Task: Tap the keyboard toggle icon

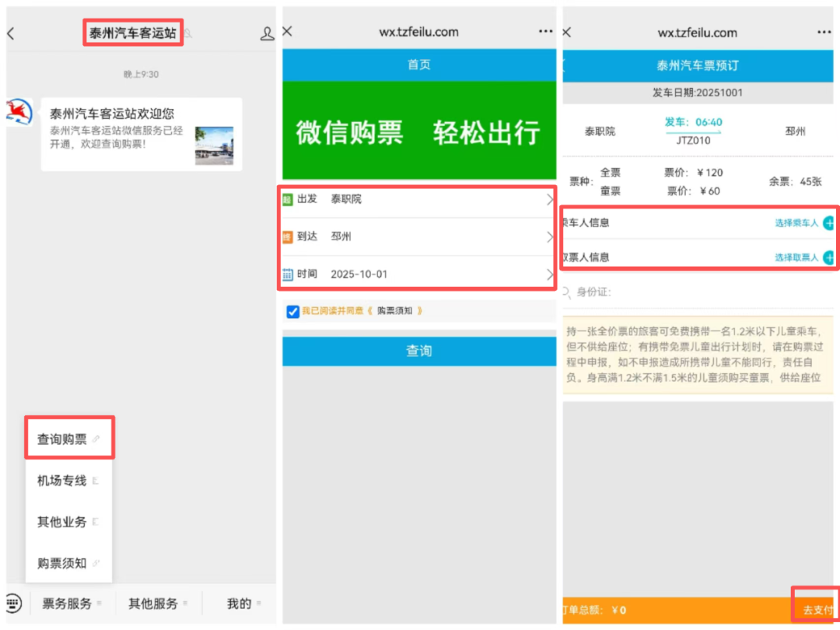Action: pos(13,603)
